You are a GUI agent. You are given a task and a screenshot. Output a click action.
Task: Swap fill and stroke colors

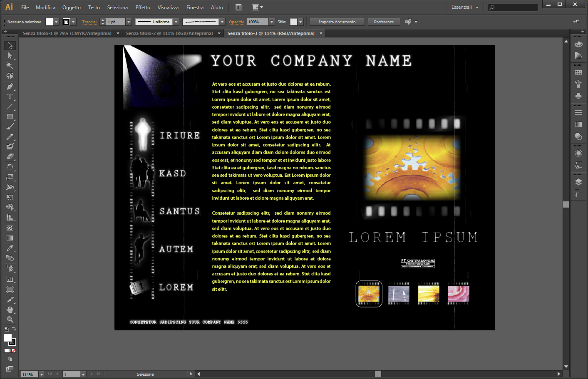pos(14,329)
